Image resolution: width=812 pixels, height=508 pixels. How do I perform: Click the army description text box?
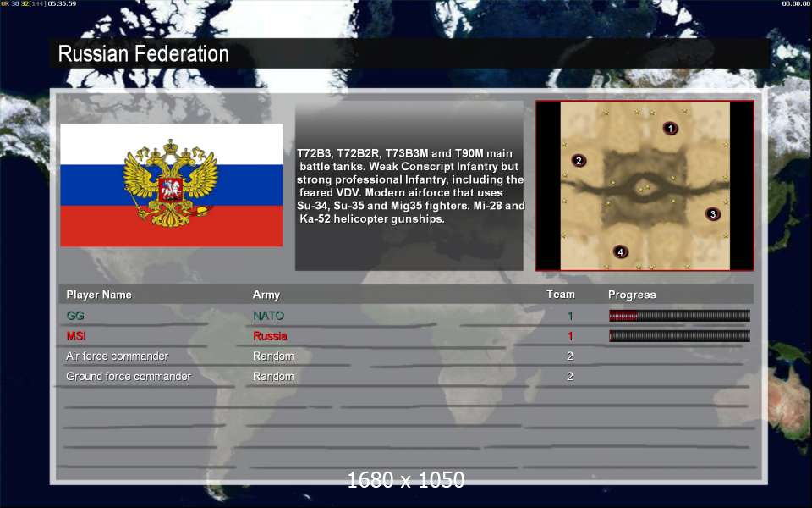point(409,185)
